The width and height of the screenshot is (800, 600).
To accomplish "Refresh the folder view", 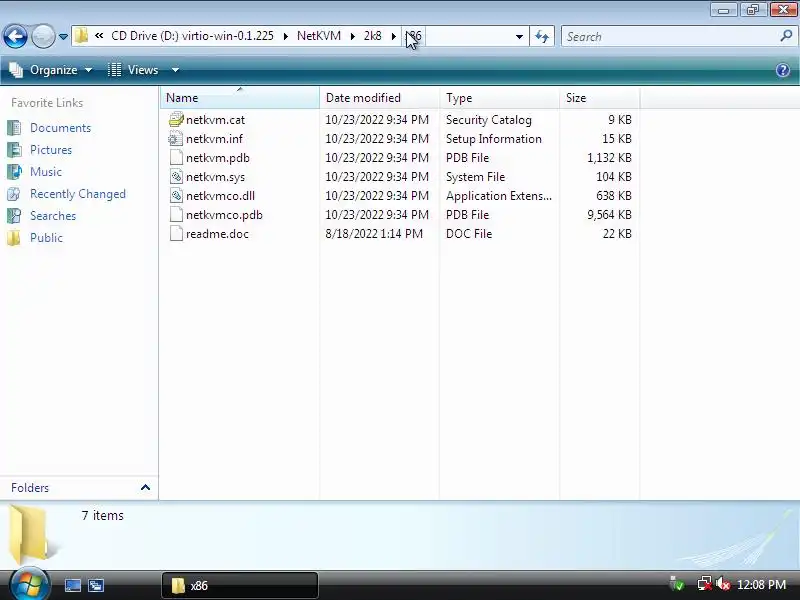I will point(542,36).
